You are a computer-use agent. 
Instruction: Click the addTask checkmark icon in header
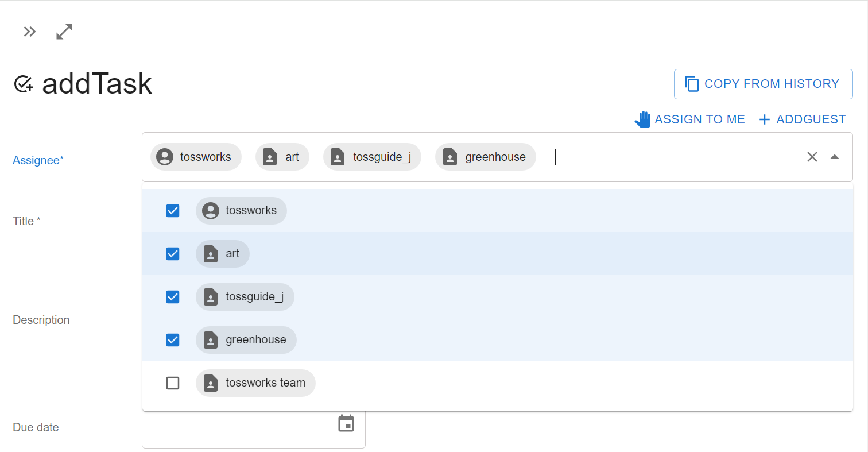pos(23,84)
